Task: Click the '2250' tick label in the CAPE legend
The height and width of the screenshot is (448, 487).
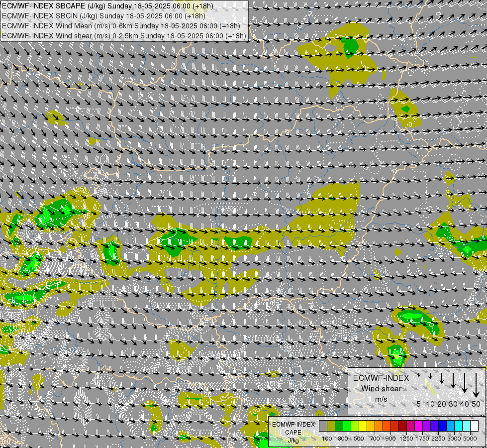Action: [x=439, y=439]
